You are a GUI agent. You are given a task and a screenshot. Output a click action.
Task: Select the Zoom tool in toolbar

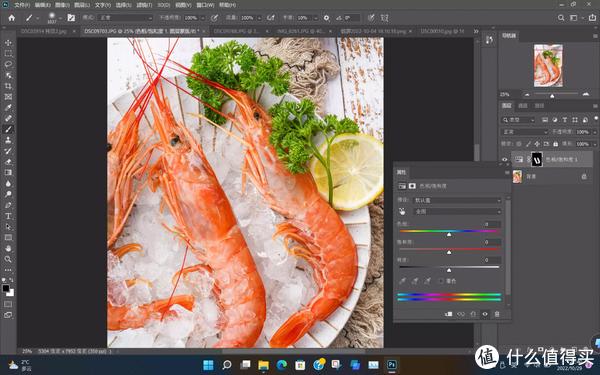point(8,259)
